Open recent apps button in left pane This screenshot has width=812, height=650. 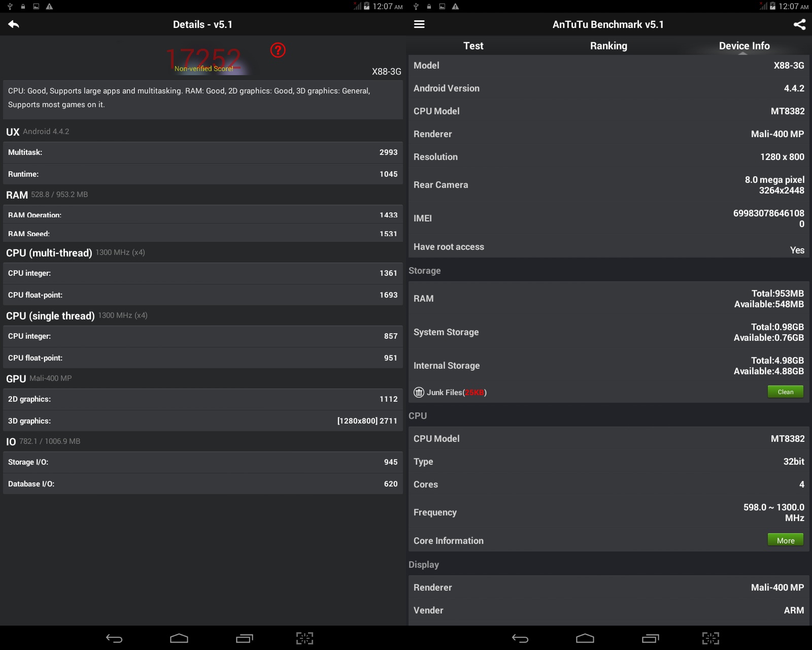click(x=244, y=638)
